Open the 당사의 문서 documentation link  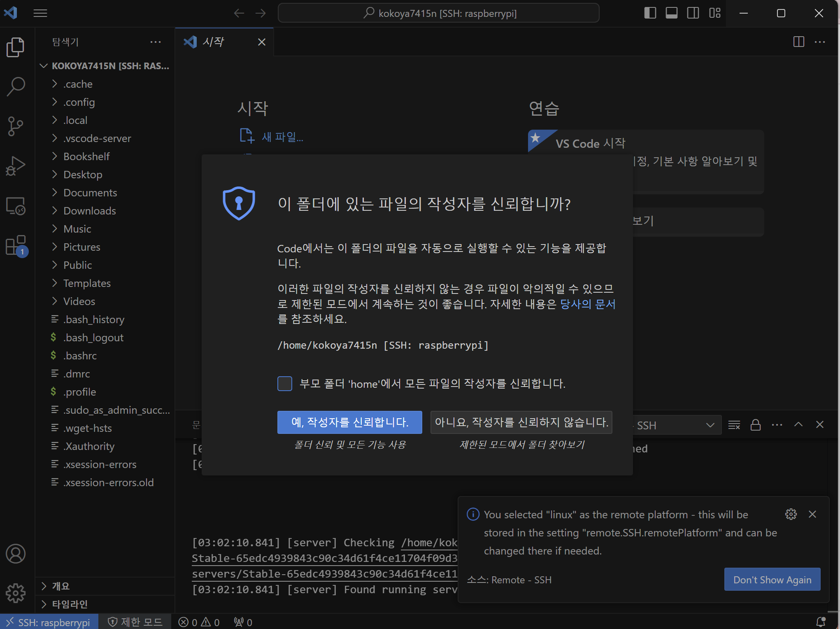(x=588, y=304)
